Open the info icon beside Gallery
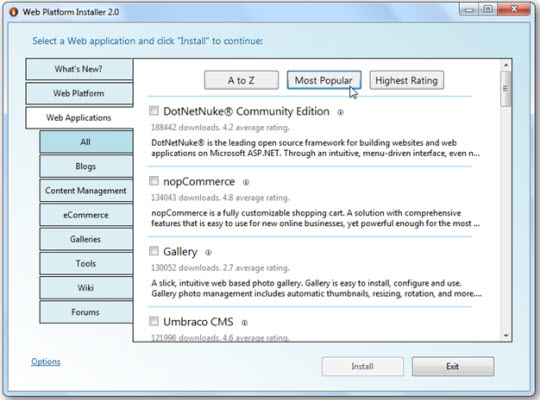 tap(208, 253)
